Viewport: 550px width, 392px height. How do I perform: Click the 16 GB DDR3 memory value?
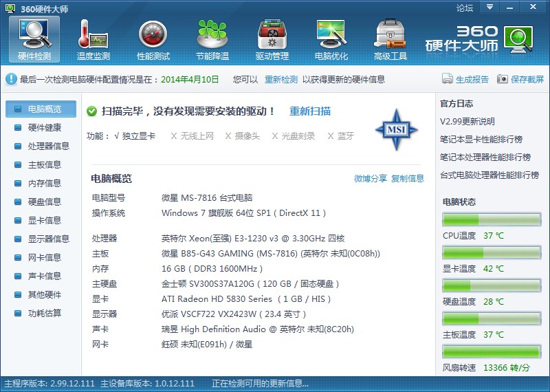pyautogui.click(x=212, y=269)
